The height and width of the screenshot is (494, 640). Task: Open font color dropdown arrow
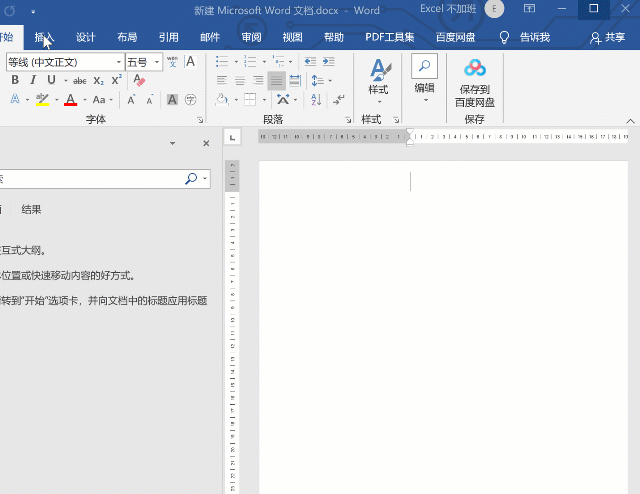tap(85, 100)
